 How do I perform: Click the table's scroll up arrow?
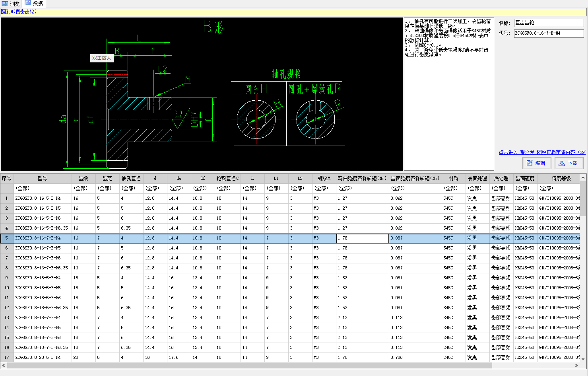pos(583,177)
